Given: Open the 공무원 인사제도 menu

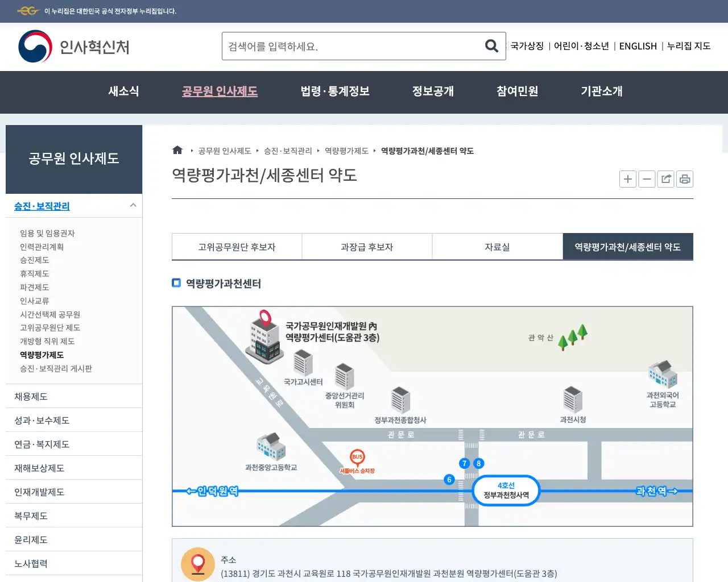Looking at the screenshot, I should point(220,91).
